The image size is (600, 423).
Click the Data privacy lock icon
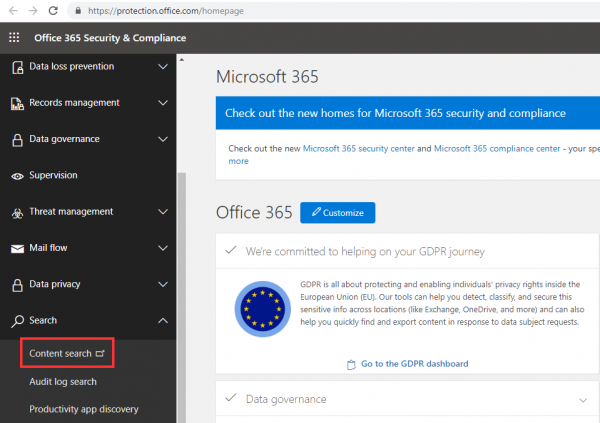coord(17,285)
